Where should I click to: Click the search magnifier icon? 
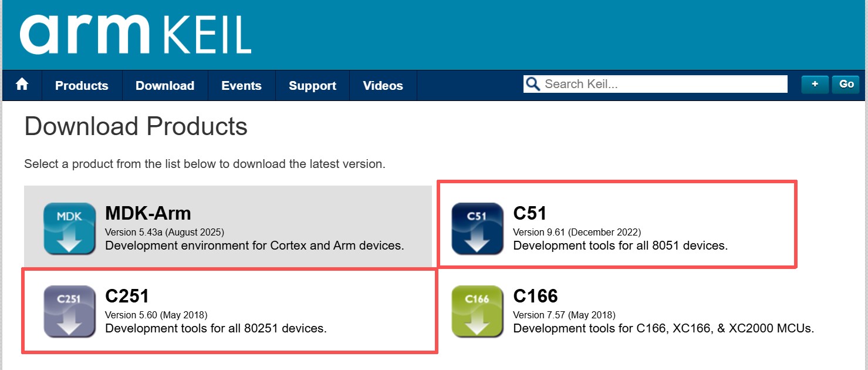tap(533, 84)
